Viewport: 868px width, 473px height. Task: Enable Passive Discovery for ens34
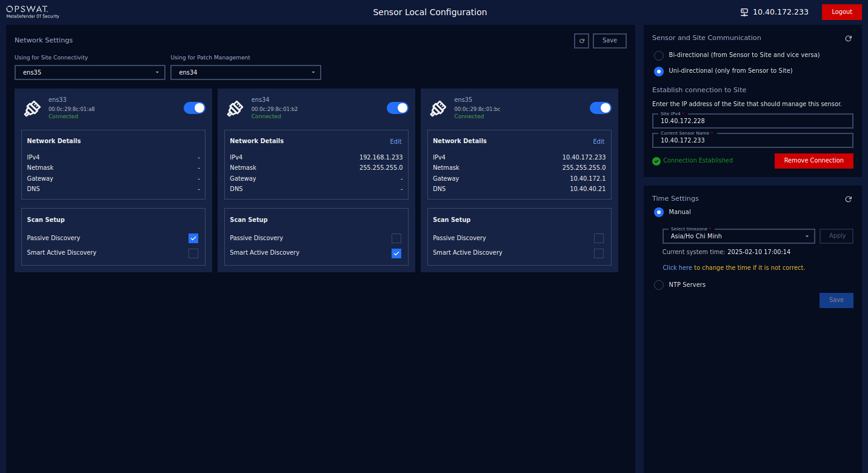click(x=396, y=238)
